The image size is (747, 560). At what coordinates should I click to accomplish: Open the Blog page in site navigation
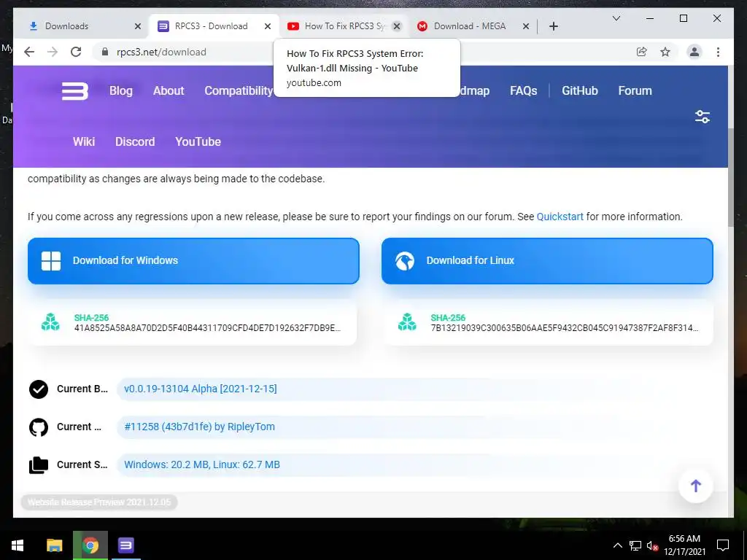(121, 90)
